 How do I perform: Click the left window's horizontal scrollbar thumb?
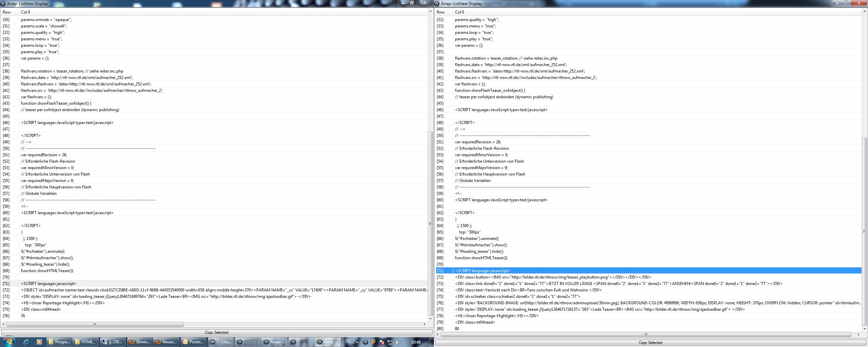point(95,324)
